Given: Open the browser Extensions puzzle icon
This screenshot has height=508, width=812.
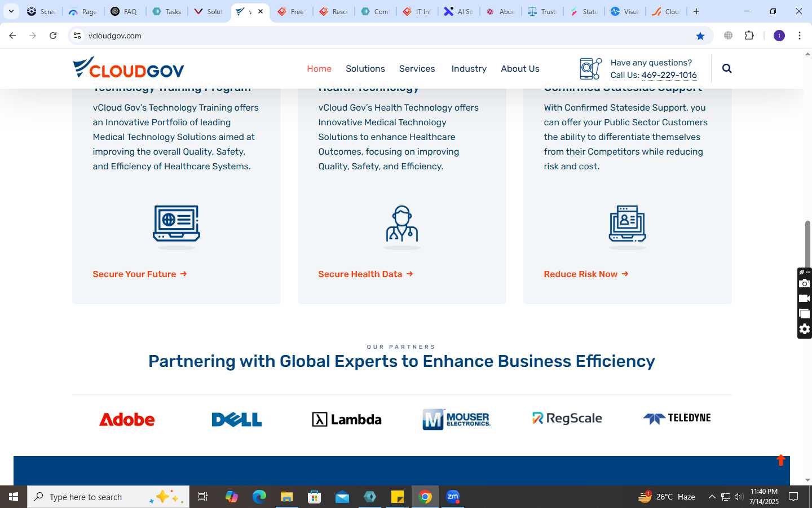Looking at the screenshot, I should click(x=749, y=36).
